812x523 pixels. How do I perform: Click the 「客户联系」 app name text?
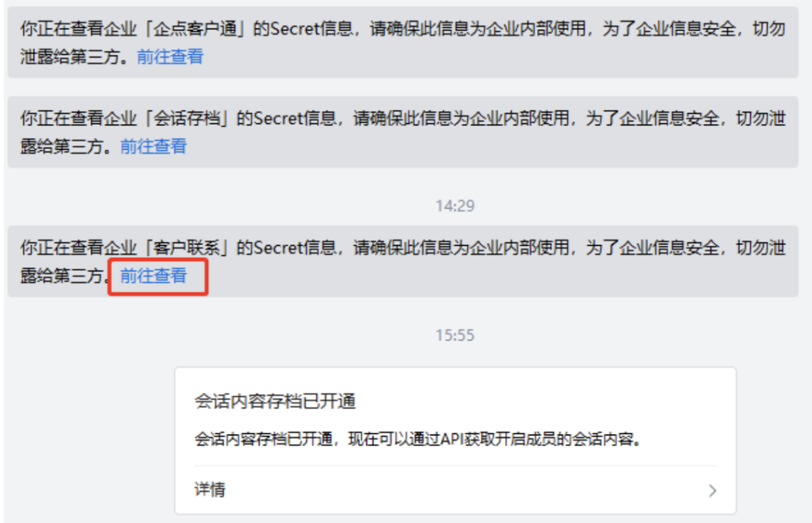coord(187,248)
